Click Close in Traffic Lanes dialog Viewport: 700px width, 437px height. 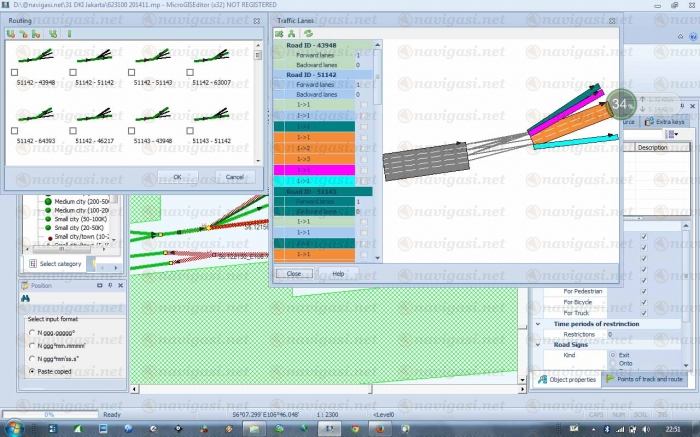click(294, 273)
